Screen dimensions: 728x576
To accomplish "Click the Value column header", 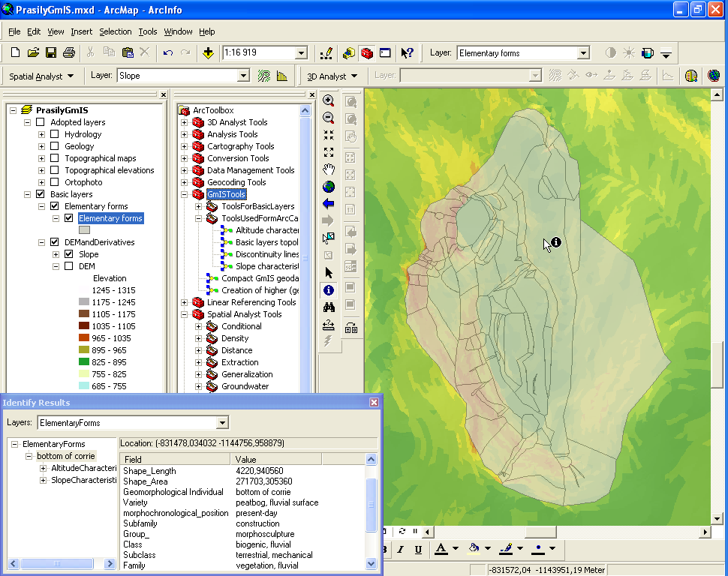I will coord(275,460).
